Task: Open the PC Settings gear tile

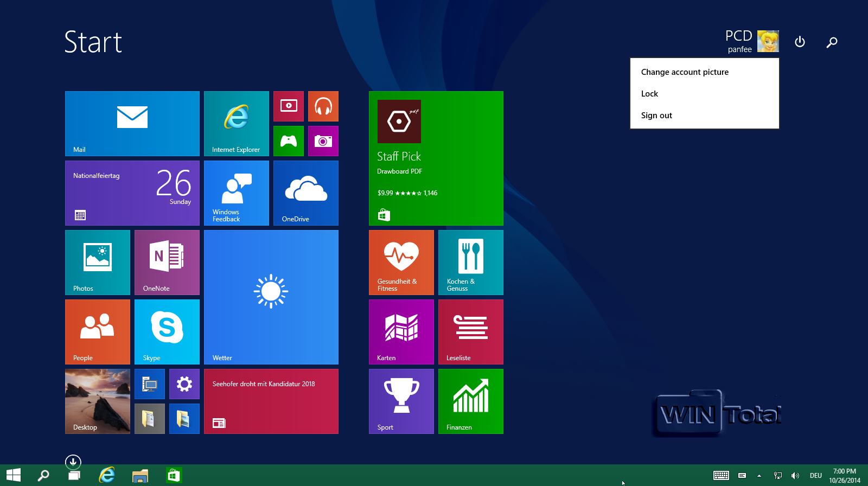Action: click(x=184, y=384)
